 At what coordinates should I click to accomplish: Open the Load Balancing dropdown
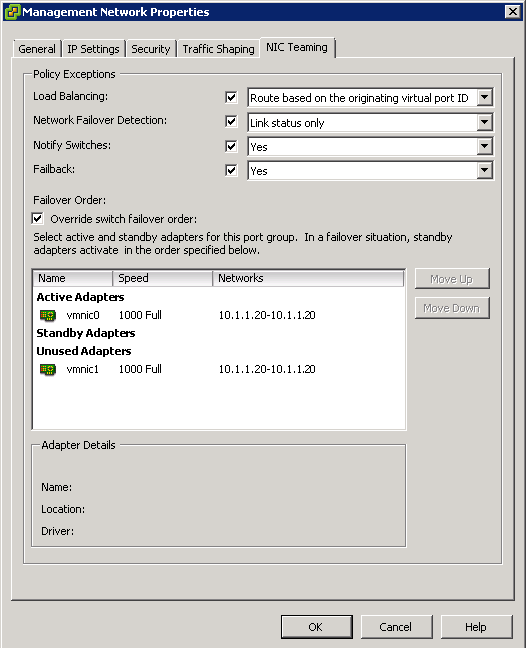click(485, 98)
